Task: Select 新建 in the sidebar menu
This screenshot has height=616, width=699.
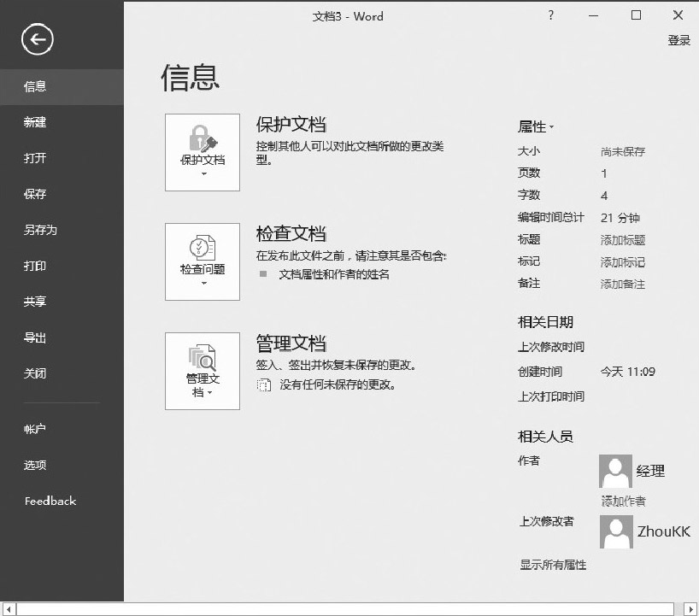Action: [35, 122]
